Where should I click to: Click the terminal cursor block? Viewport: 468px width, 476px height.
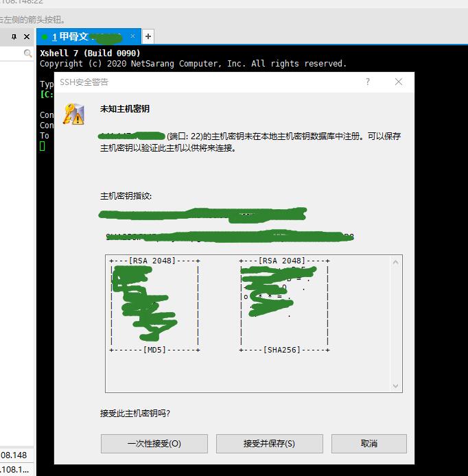tap(43, 146)
